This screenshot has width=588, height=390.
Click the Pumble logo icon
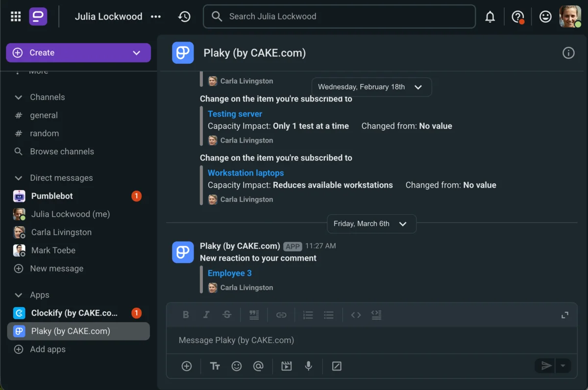[x=38, y=17]
